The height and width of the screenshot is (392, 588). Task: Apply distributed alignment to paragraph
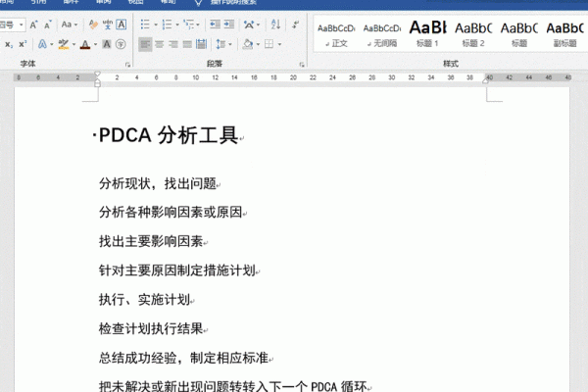tap(201, 44)
